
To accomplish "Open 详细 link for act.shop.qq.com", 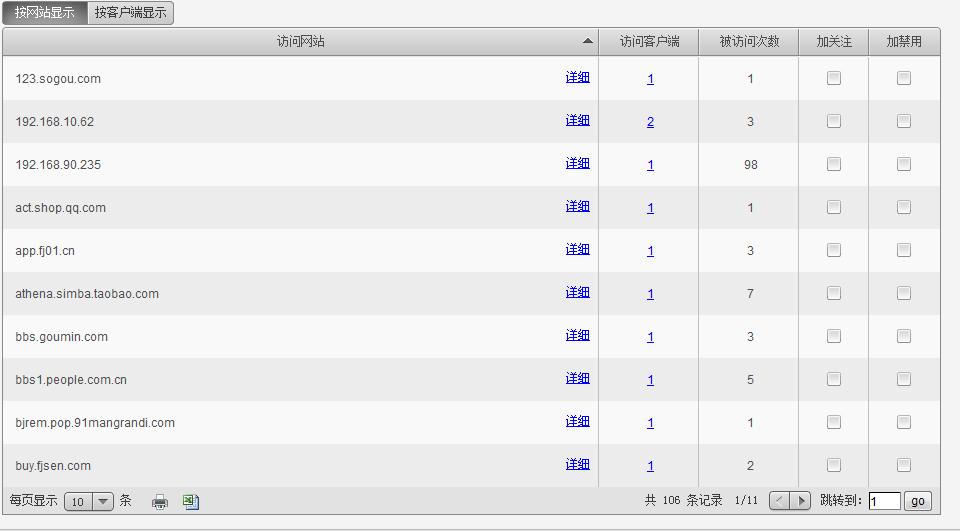I will [577, 206].
